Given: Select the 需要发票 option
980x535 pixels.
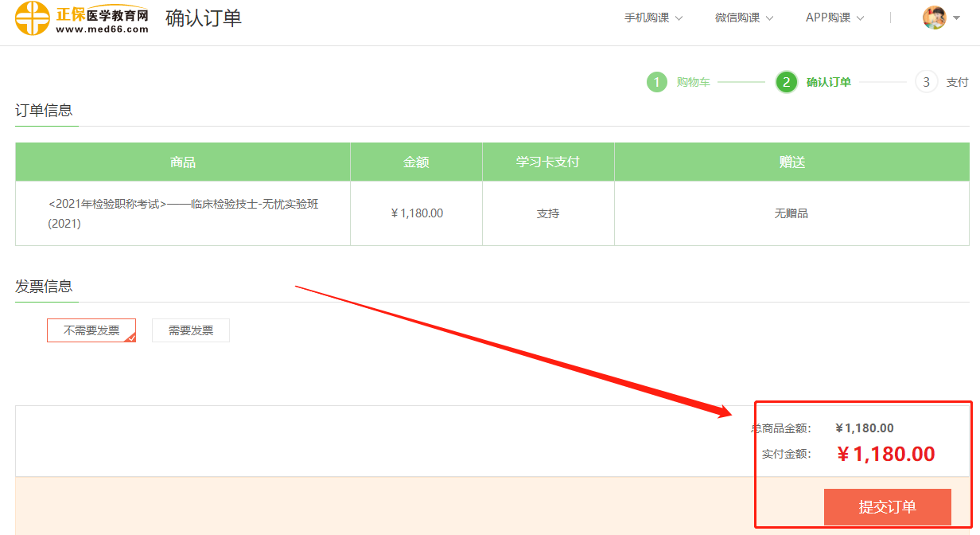Looking at the screenshot, I should [191, 330].
